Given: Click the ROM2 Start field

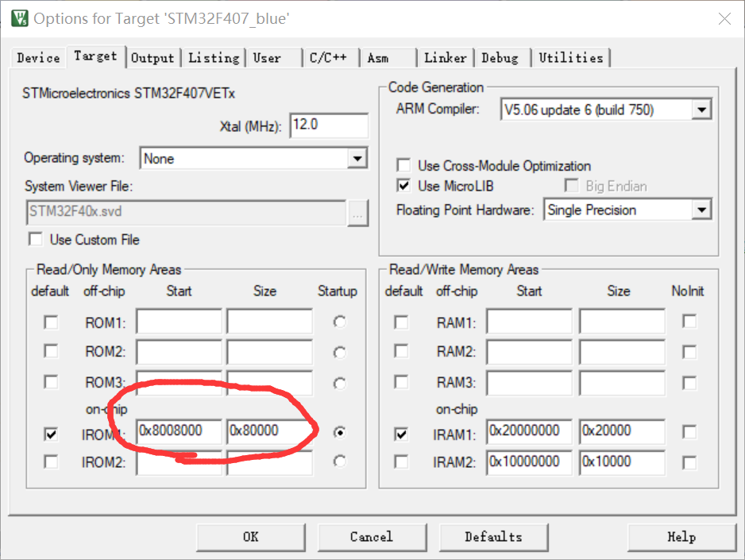Looking at the screenshot, I should [179, 352].
